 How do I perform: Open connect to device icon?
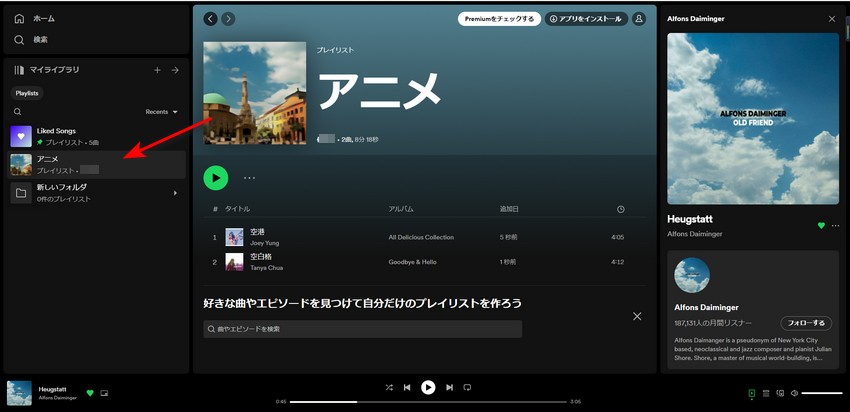[x=780, y=393]
